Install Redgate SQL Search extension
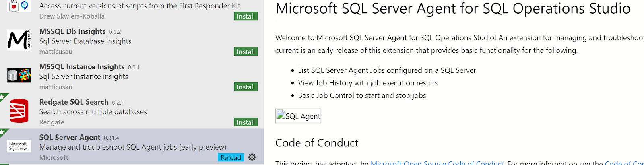The height and width of the screenshot is (165, 644). pyautogui.click(x=246, y=122)
